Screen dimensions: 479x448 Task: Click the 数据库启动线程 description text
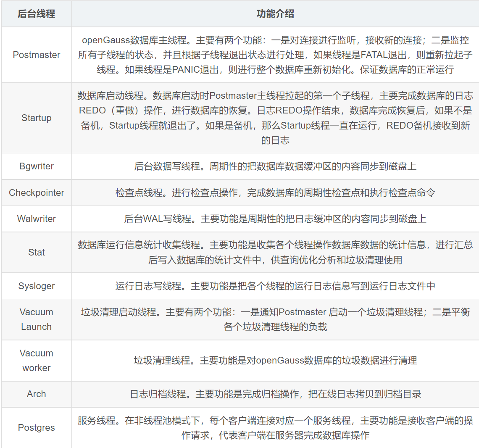[275, 118]
